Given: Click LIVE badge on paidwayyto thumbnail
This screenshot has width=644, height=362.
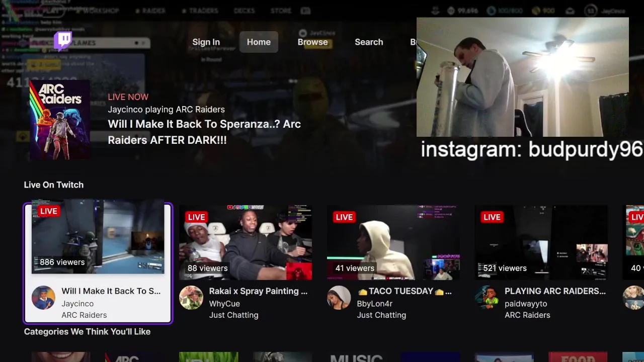Looking at the screenshot, I should (x=492, y=217).
